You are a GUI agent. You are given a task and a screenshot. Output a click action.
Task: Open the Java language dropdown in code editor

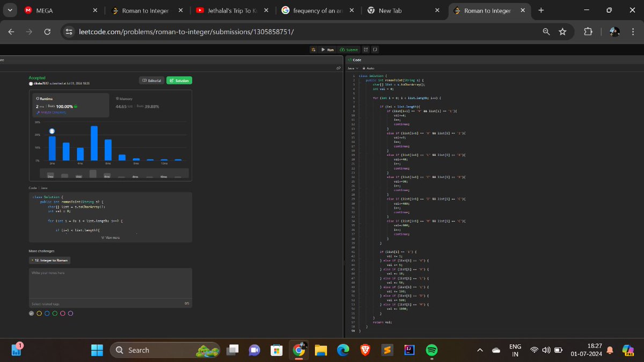[353, 68]
